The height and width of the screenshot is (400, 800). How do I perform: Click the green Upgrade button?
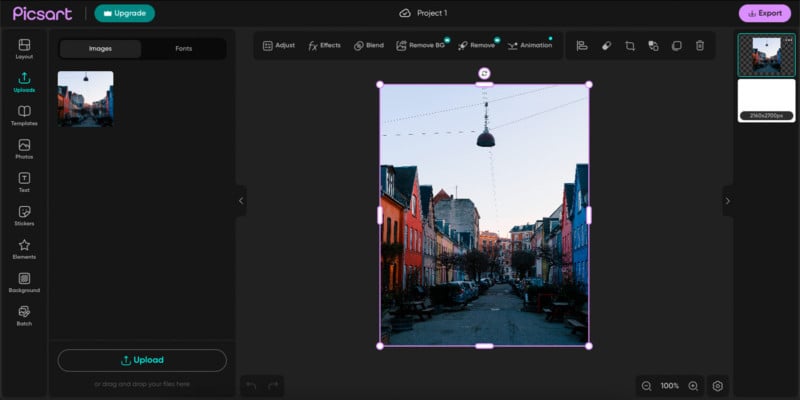(x=124, y=13)
